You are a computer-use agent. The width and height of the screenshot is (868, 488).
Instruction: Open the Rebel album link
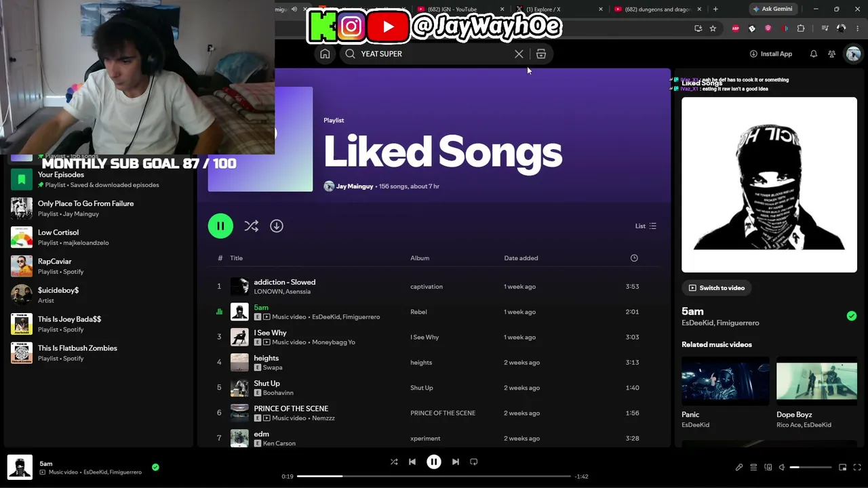418,312
